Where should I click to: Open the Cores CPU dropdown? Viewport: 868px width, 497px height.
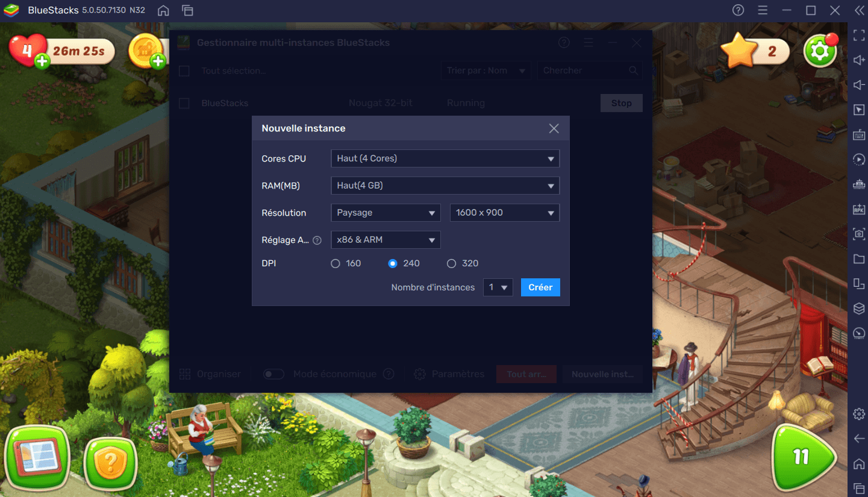tap(445, 158)
